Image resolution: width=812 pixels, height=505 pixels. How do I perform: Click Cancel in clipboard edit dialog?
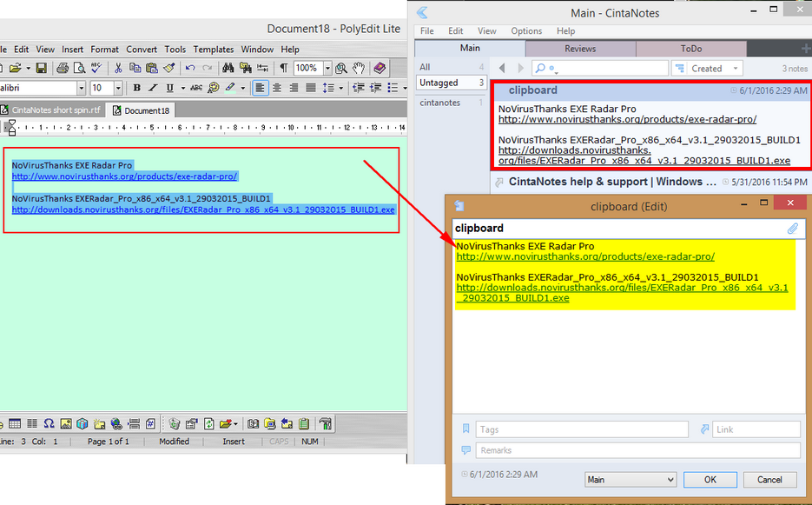pyautogui.click(x=769, y=480)
